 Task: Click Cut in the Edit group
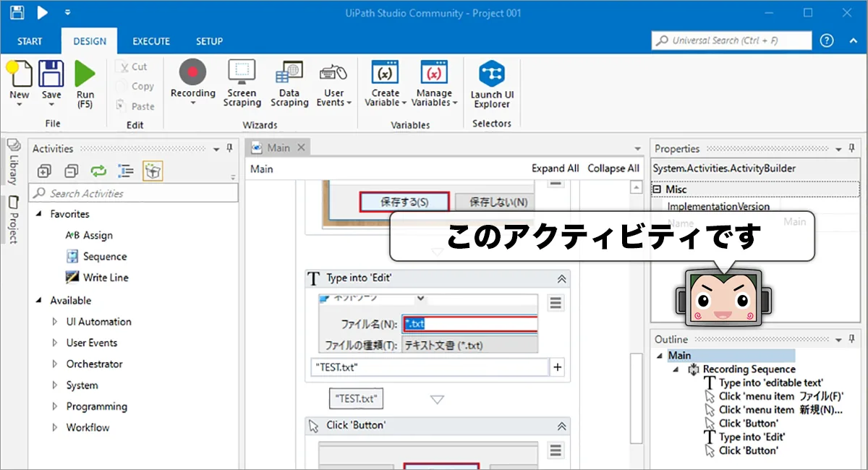click(132, 67)
